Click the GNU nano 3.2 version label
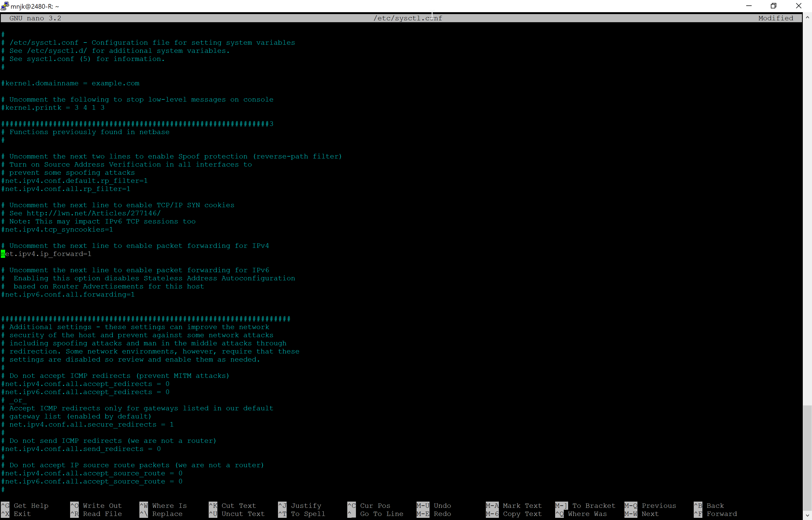812x520 pixels. [x=35, y=18]
